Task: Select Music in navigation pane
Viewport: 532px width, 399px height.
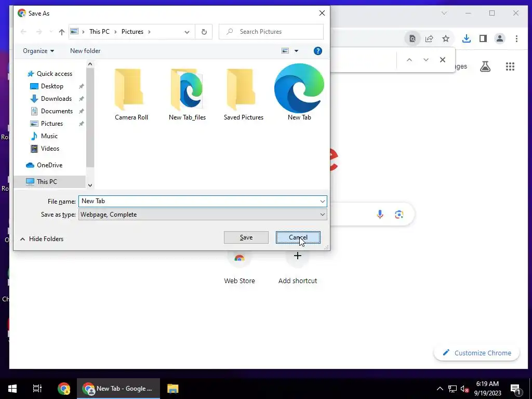Action: click(49, 136)
